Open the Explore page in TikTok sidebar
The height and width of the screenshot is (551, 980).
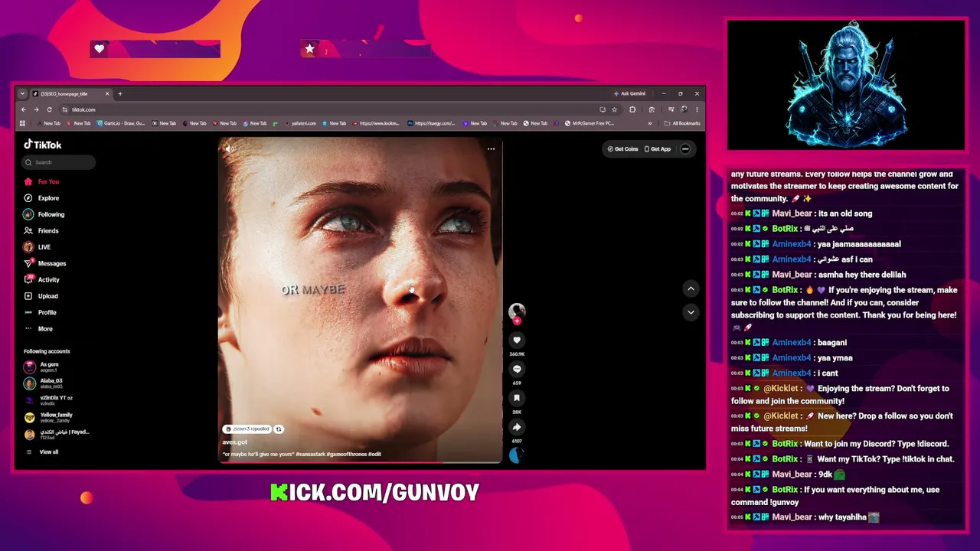pyautogui.click(x=41, y=198)
